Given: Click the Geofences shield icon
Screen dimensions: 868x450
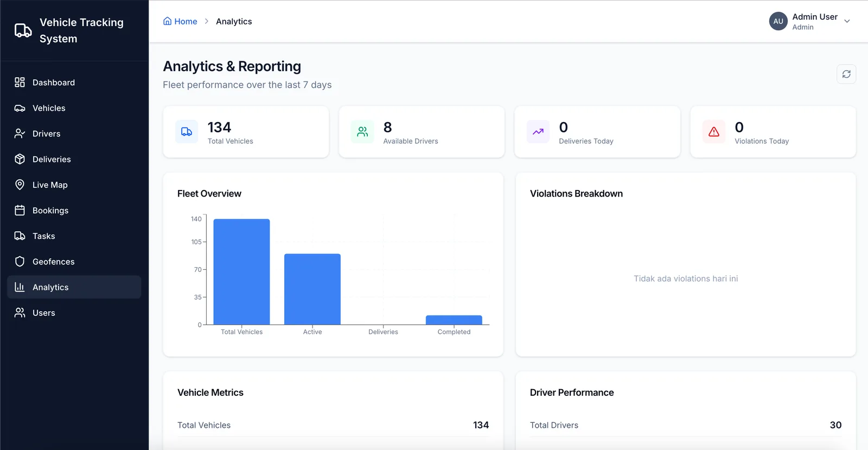Looking at the screenshot, I should pyautogui.click(x=20, y=262).
